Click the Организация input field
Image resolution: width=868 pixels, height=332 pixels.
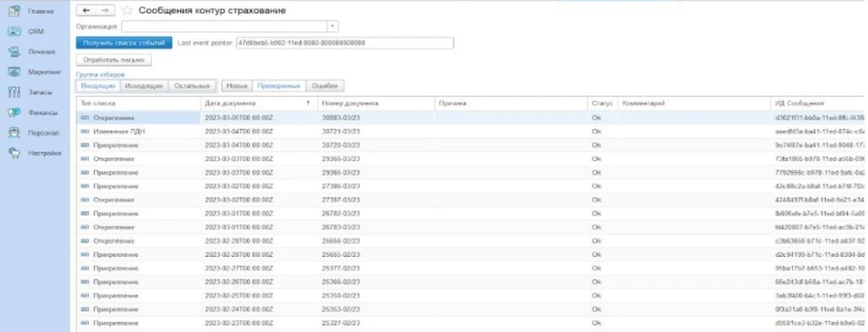225,26
